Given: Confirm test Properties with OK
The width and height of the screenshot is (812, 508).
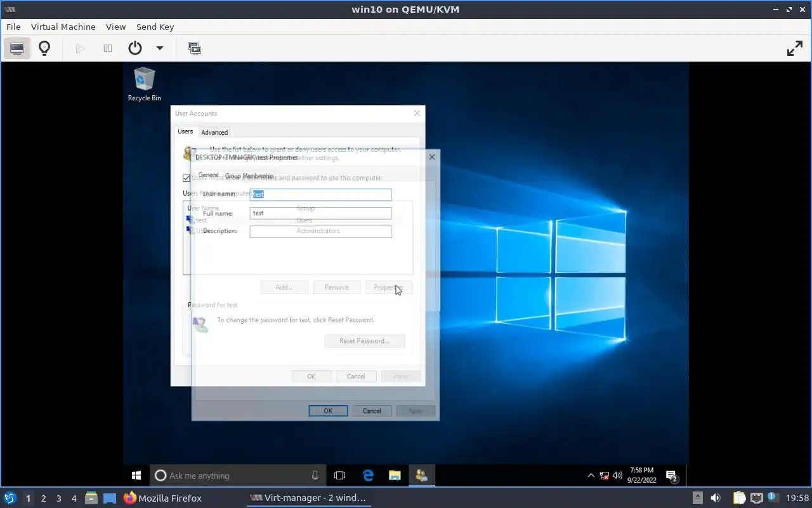Looking at the screenshot, I should 328,411.
